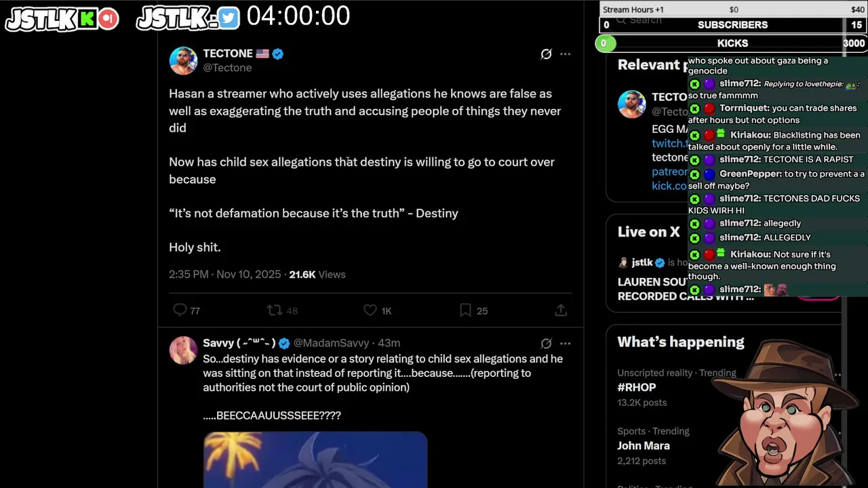Viewport: 868px width, 488px height.
Task: Click the repost icon showing 48
Action: point(274,310)
